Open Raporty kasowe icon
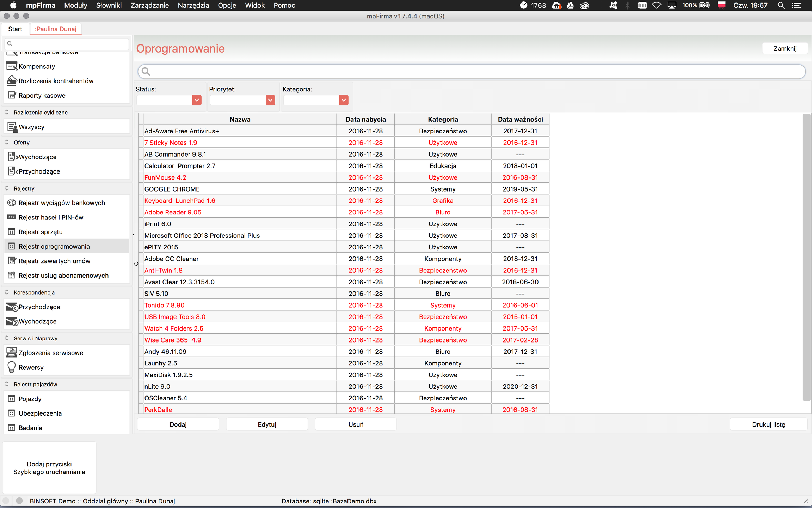 pos(12,95)
